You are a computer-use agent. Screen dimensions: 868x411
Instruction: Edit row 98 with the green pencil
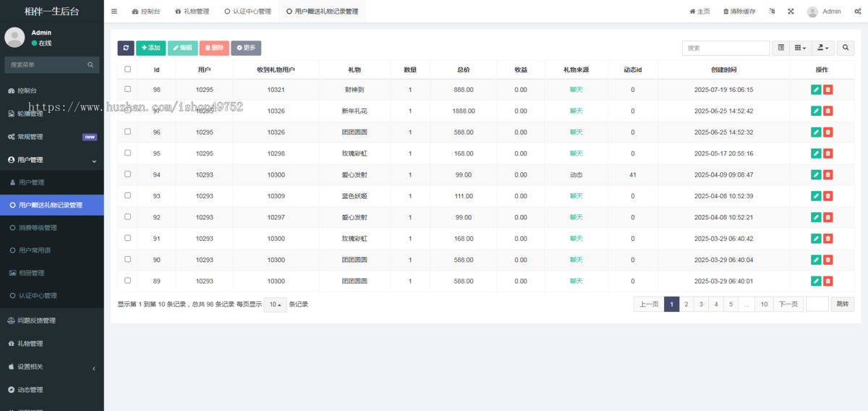tap(816, 90)
